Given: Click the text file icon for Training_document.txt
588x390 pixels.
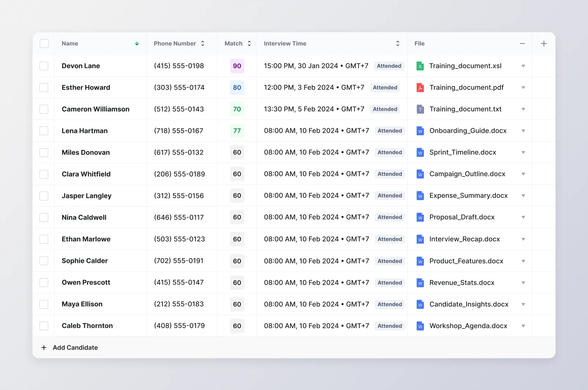Looking at the screenshot, I should (420, 109).
